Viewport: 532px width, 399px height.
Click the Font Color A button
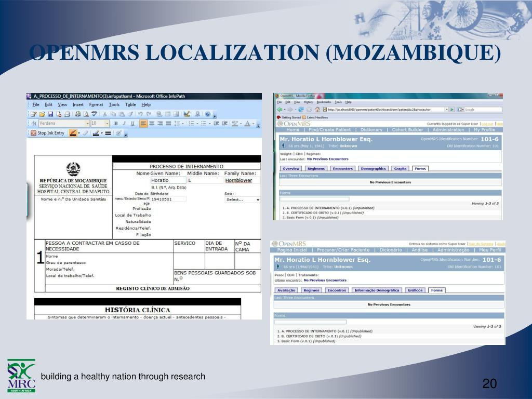[x=247, y=124]
